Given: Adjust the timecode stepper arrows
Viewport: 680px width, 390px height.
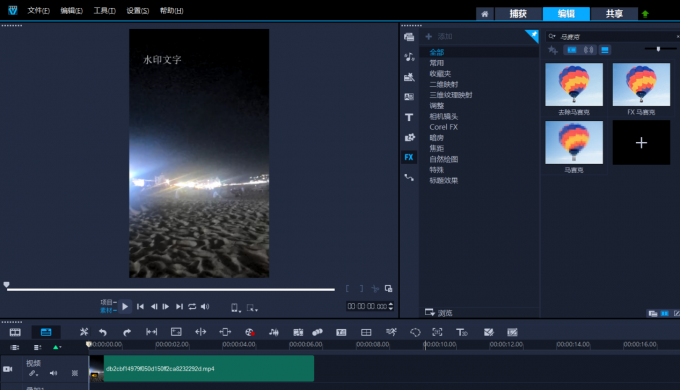Looking at the screenshot, I should pos(391,306).
